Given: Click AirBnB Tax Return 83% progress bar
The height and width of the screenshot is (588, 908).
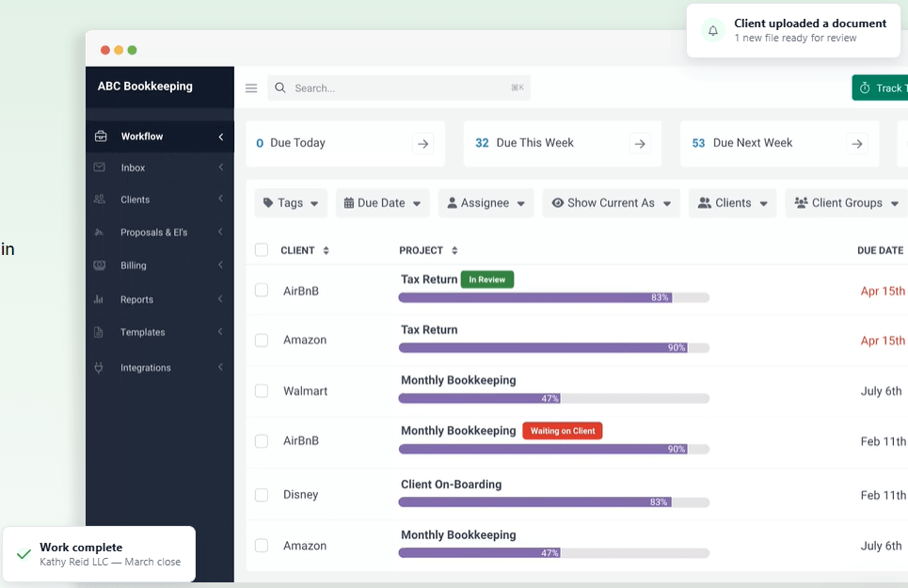Looking at the screenshot, I should tap(553, 297).
